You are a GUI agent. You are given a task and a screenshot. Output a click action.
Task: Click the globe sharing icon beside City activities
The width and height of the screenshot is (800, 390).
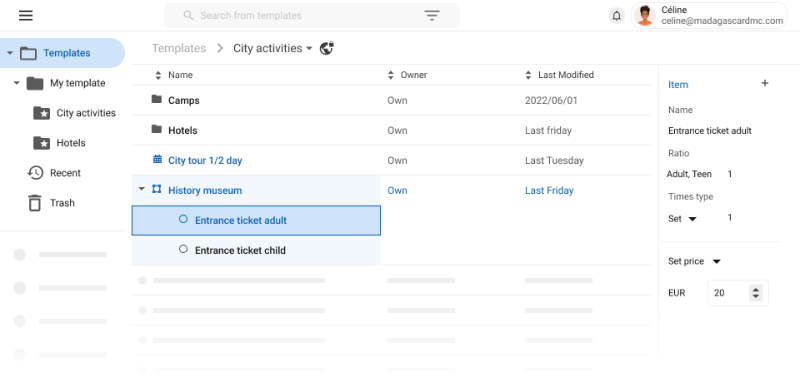[x=327, y=48]
